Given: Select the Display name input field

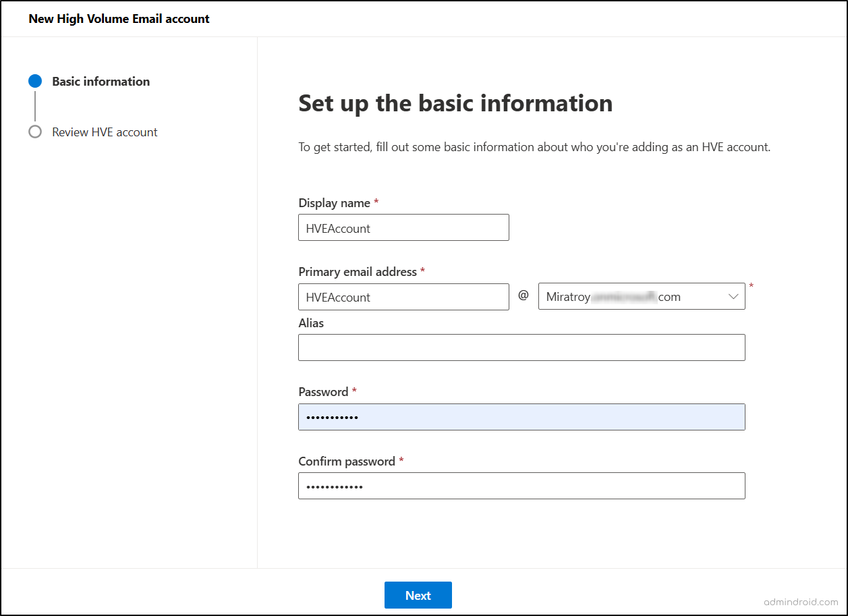Looking at the screenshot, I should tap(403, 227).
